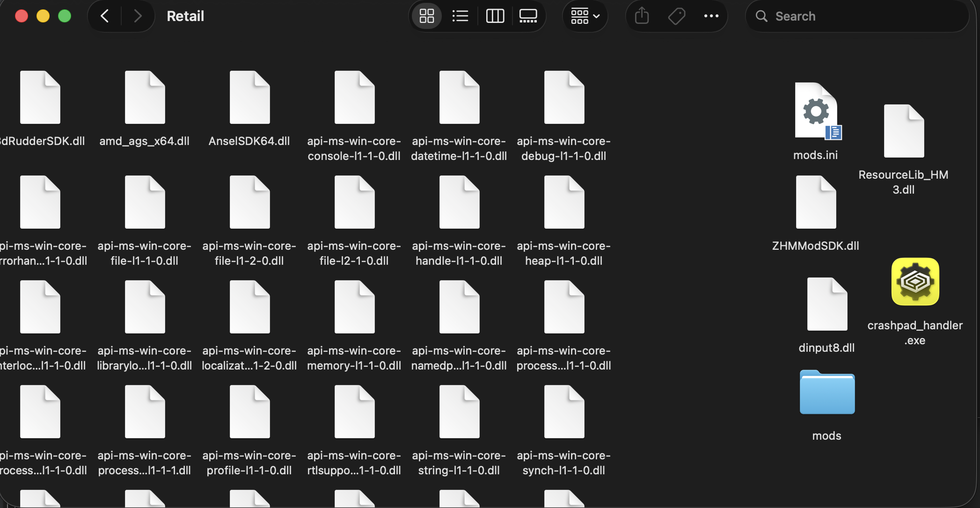Screen dimensions: 980x508
Task: Navigate forward in folder history
Action: point(138,15)
